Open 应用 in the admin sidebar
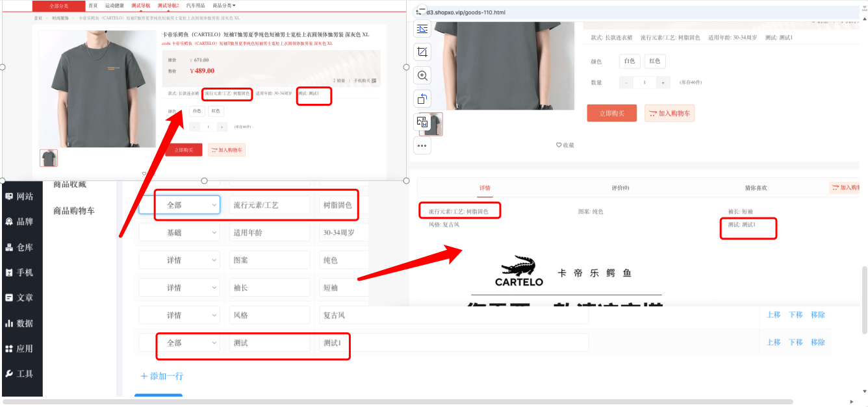This screenshot has width=868, height=407. [x=19, y=348]
